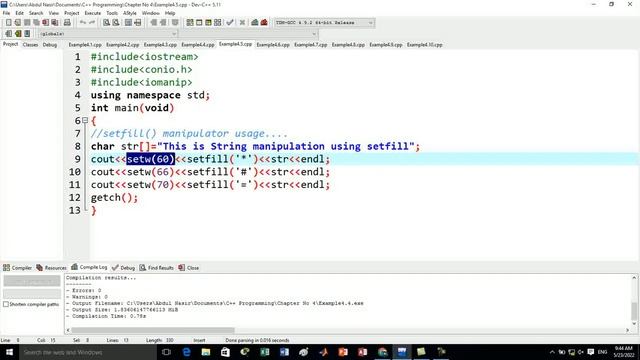Image resolution: width=640 pixels, height=360 pixels.
Task: Collapse the code fold at line 6
Action: 85,120
